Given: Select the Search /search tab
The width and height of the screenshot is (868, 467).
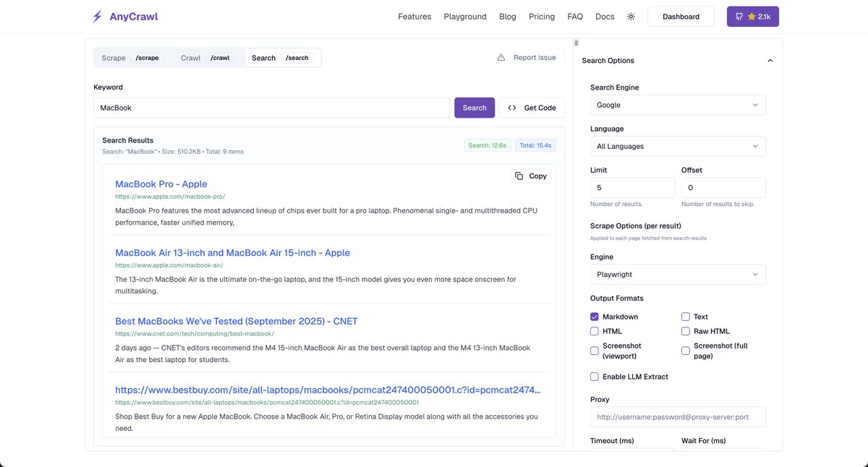Looking at the screenshot, I should 283,58.
